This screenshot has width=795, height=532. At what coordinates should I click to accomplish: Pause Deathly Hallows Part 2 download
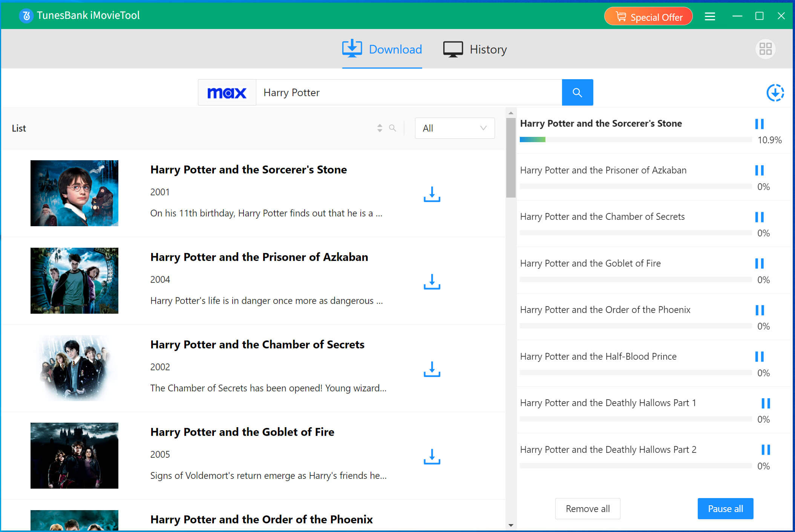[x=766, y=450]
